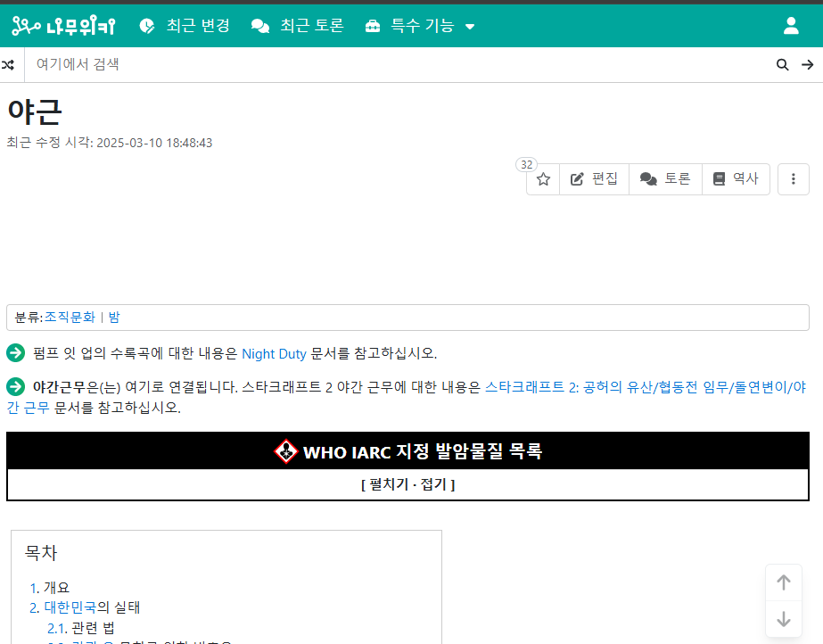The image size is (823, 644).
Task: Click the magnifier search icon
Action: click(783, 64)
